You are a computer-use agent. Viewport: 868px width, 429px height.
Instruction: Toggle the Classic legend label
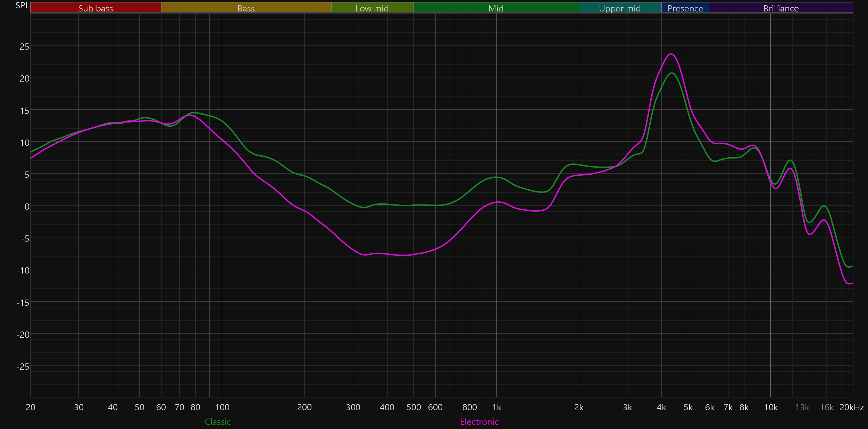point(218,422)
